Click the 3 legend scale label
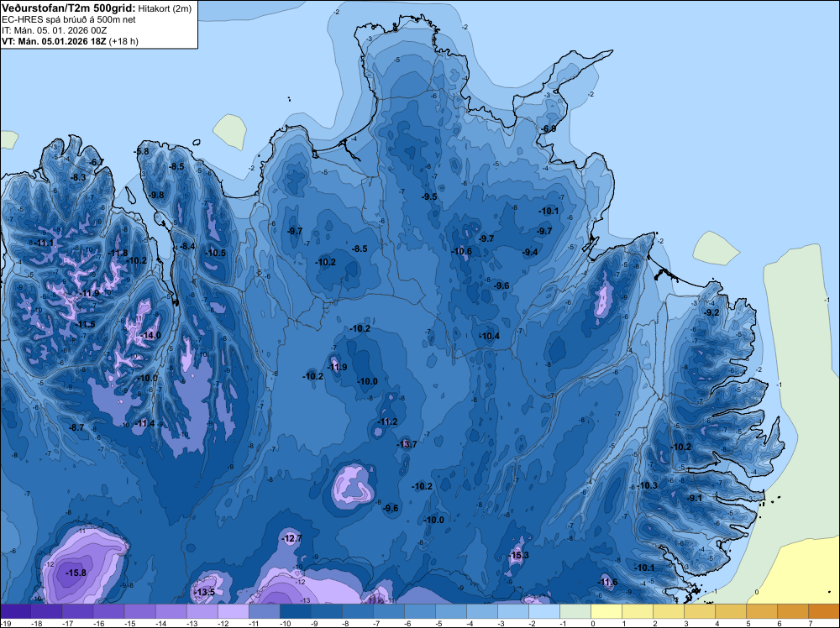 [x=686, y=623]
